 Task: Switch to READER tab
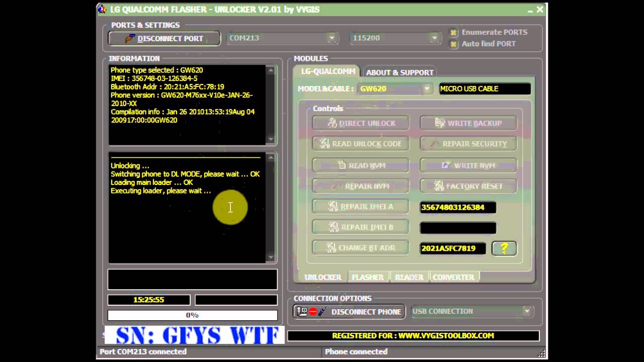[409, 277]
